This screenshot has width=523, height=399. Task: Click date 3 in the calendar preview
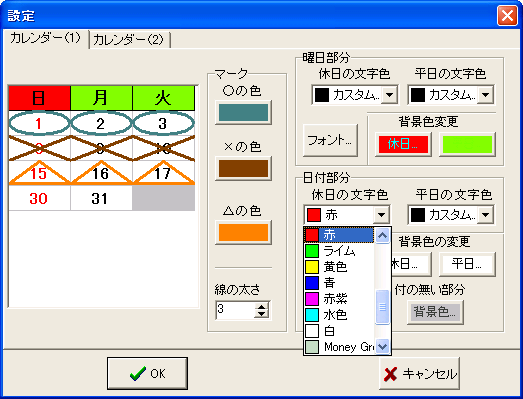[163, 123]
